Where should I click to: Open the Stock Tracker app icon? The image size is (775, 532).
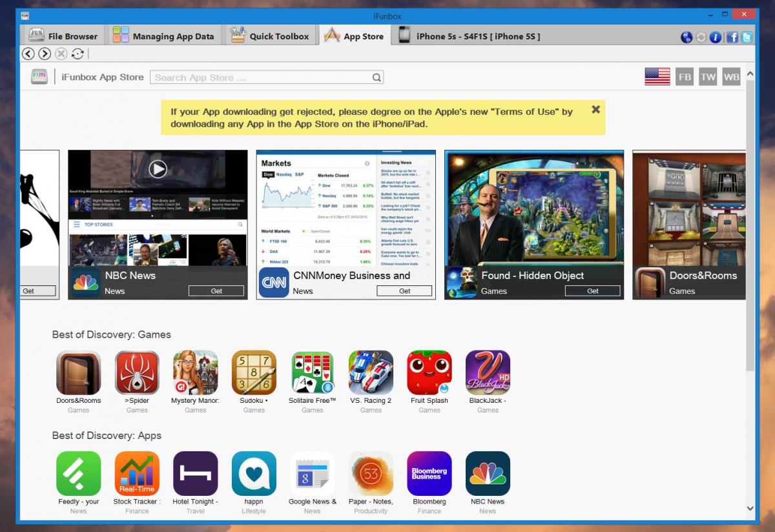pyautogui.click(x=137, y=473)
